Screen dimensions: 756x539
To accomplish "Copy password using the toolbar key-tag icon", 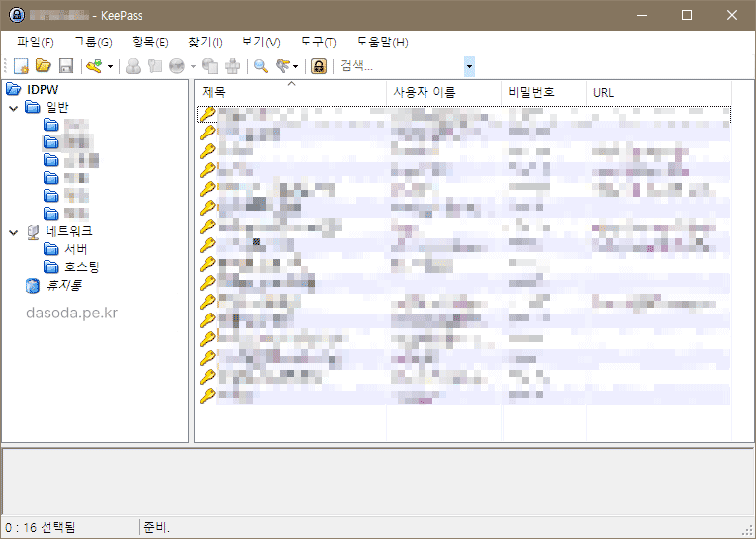I will (x=155, y=66).
